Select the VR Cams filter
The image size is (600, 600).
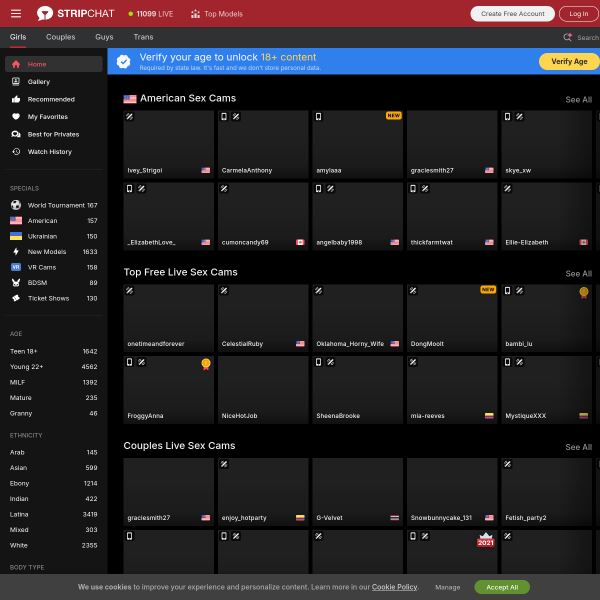point(54,267)
